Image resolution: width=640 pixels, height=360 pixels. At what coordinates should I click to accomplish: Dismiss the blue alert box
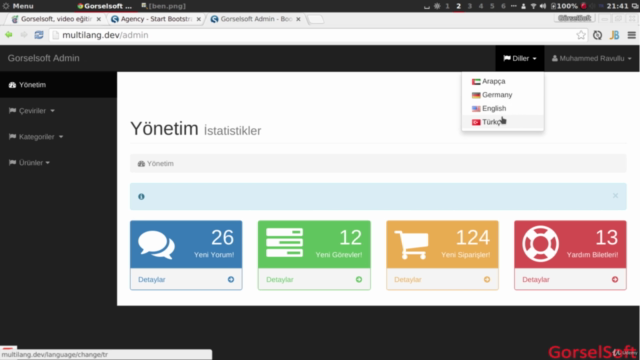point(615,196)
